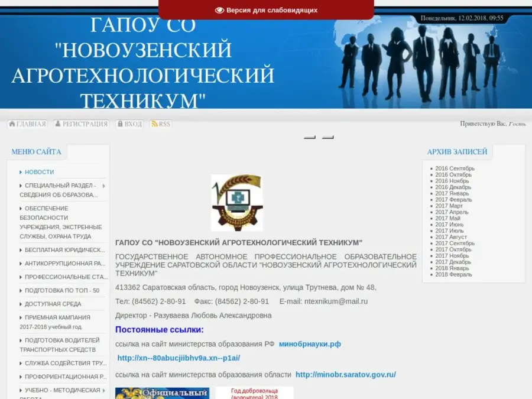Open archive for 2016 Сентябрь
Image resolution: width=532 pixels, height=399 pixels.
point(455,168)
